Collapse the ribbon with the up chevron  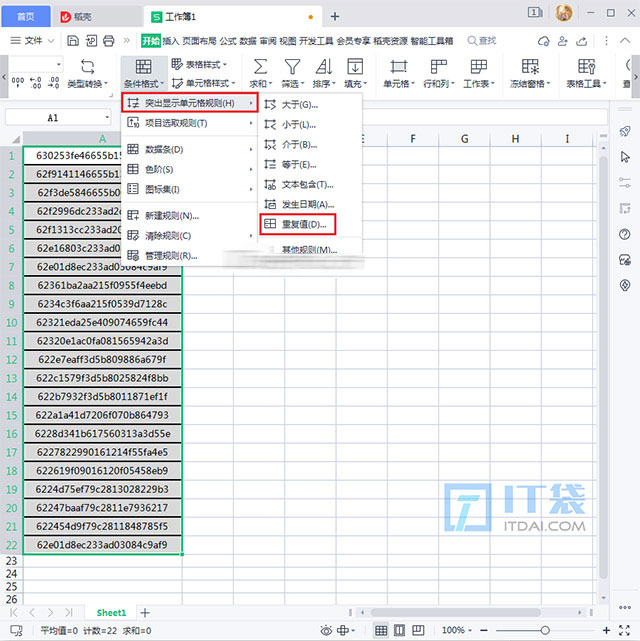624,40
